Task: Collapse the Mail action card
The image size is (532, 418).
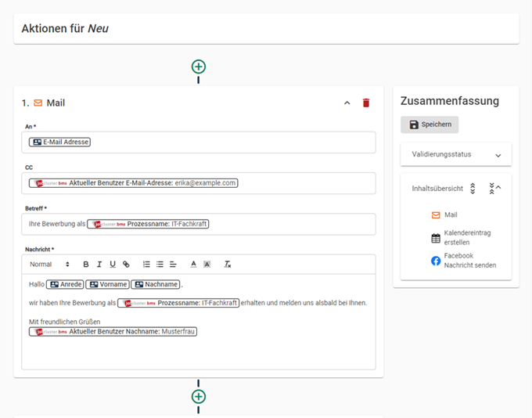Action: [347, 103]
